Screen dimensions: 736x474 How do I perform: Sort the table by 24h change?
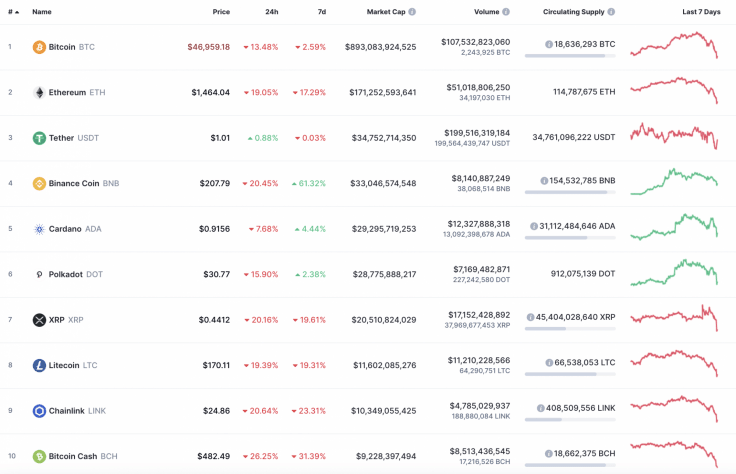click(x=271, y=12)
